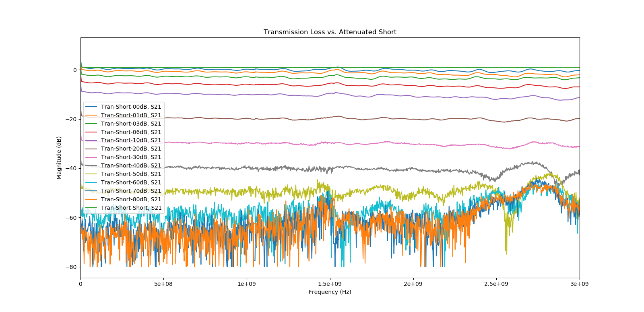Click the red line swatch for Tran-Short-06dB
Viewport: 644px width, 312px height.
coord(91,132)
